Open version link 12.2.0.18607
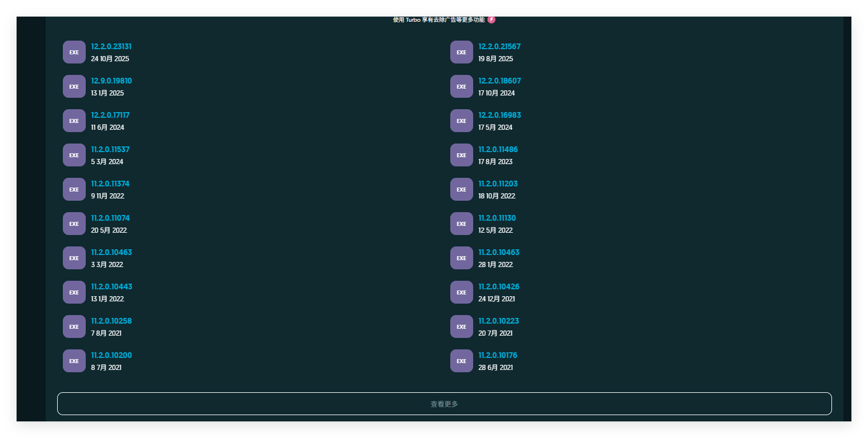Screen dimensions: 868x438 499,81
